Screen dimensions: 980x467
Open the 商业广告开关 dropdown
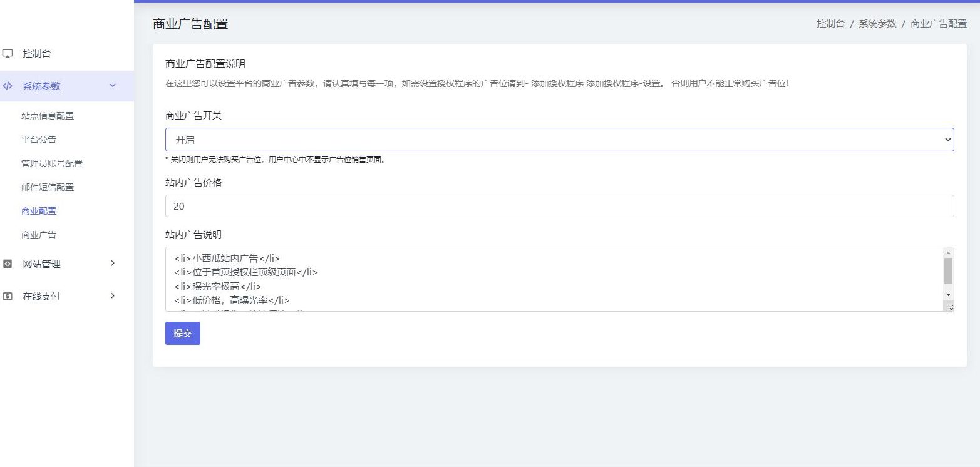[559, 140]
